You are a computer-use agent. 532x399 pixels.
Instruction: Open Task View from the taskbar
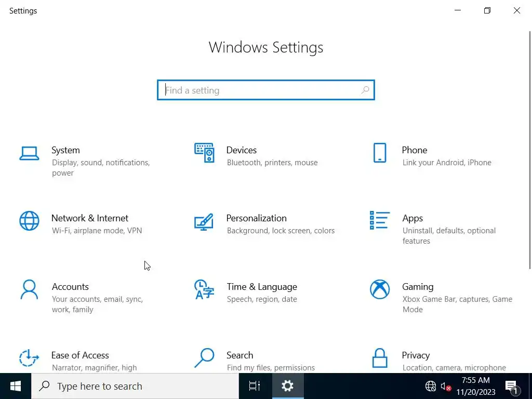click(254, 386)
